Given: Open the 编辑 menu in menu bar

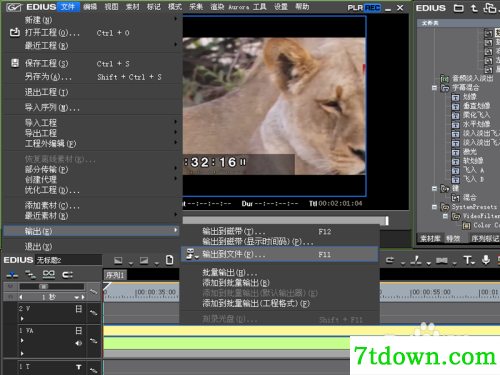Looking at the screenshot, I should tap(90, 7).
